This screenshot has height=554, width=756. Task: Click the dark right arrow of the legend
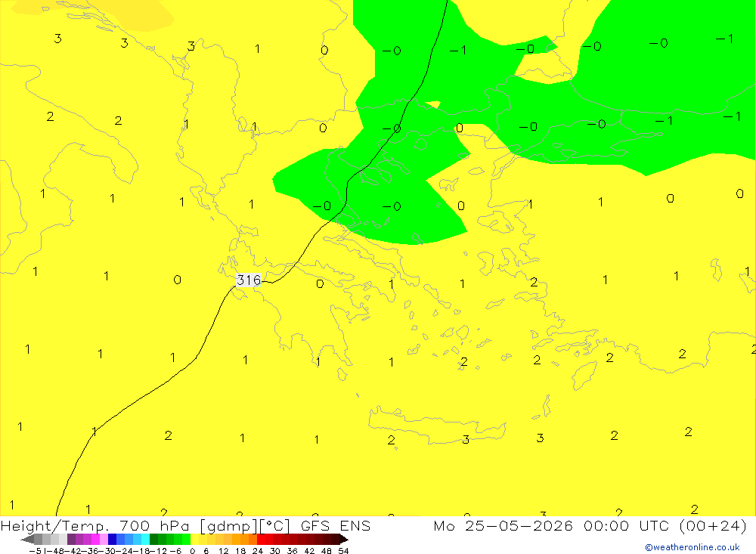(x=344, y=539)
